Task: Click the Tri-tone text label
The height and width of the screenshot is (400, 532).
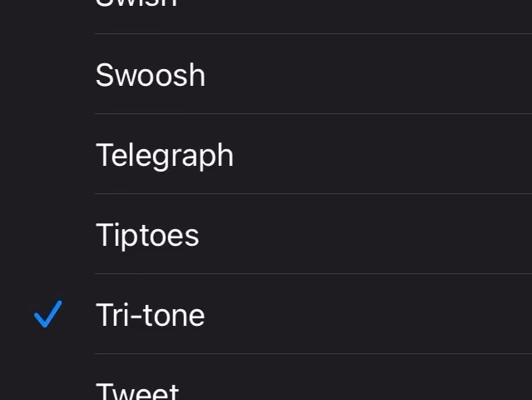Action: click(x=151, y=315)
